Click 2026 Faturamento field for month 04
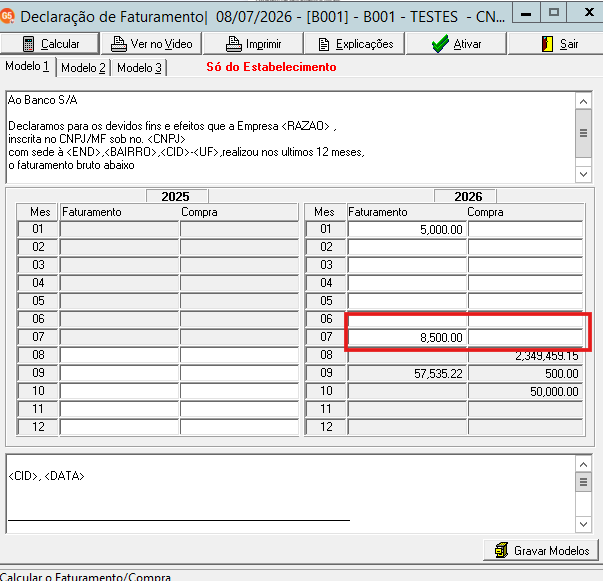Image resolution: width=603 pixels, height=581 pixels. pos(407,283)
